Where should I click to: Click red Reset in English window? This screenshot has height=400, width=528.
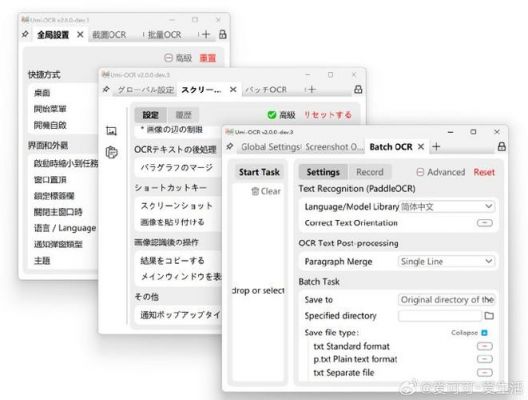484,172
